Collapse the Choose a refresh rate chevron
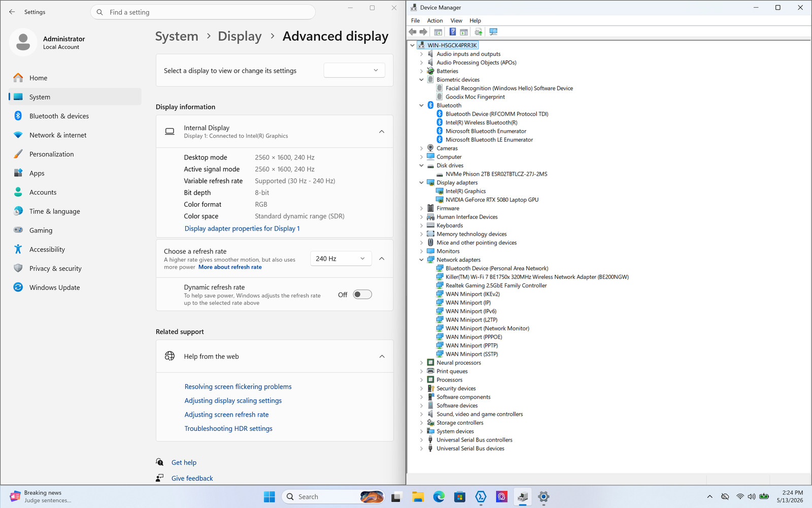This screenshot has height=508, width=812. (382, 259)
